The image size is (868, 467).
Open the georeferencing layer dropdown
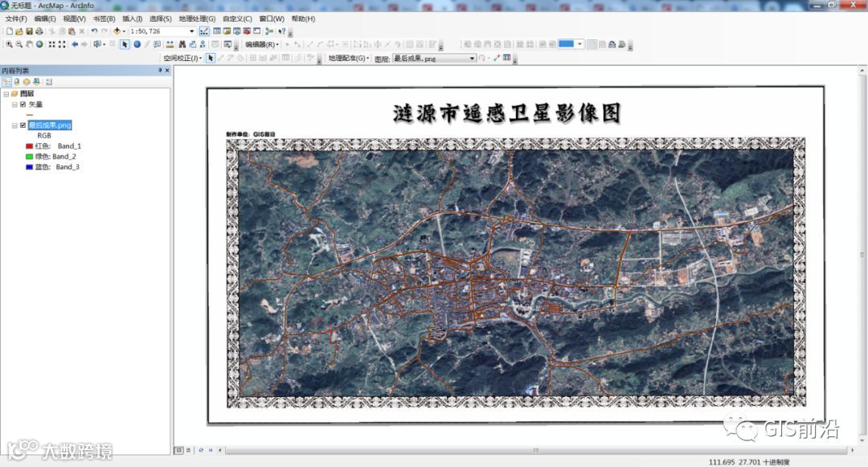click(473, 58)
